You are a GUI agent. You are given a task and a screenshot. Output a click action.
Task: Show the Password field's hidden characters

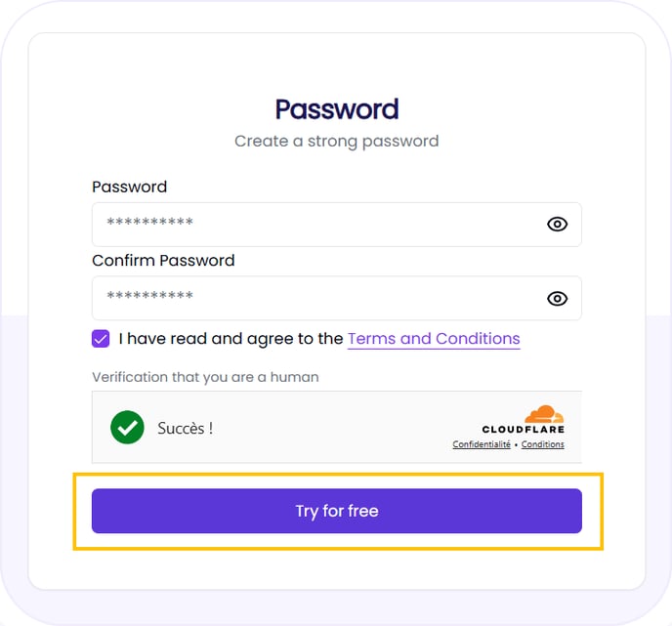tap(557, 225)
